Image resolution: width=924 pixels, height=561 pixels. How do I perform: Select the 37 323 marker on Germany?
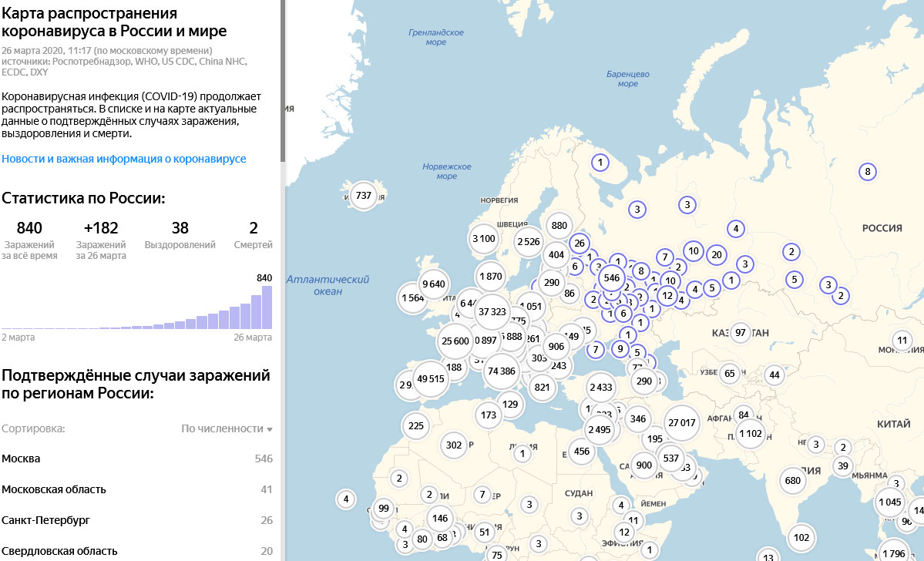pyautogui.click(x=492, y=312)
